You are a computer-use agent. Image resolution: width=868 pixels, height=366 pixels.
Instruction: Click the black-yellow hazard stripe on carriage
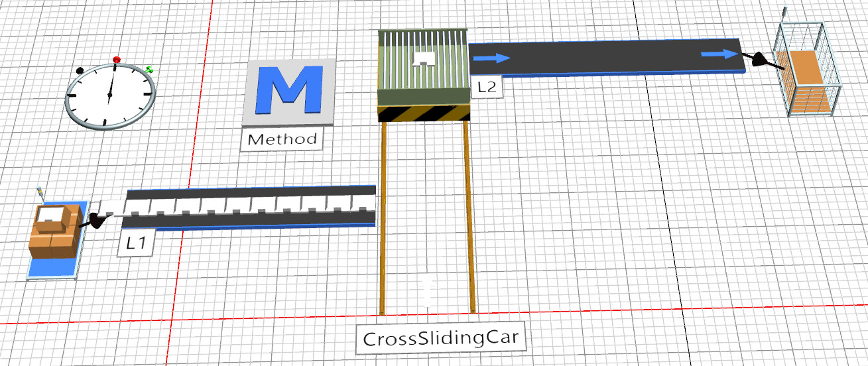click(424, 114)
